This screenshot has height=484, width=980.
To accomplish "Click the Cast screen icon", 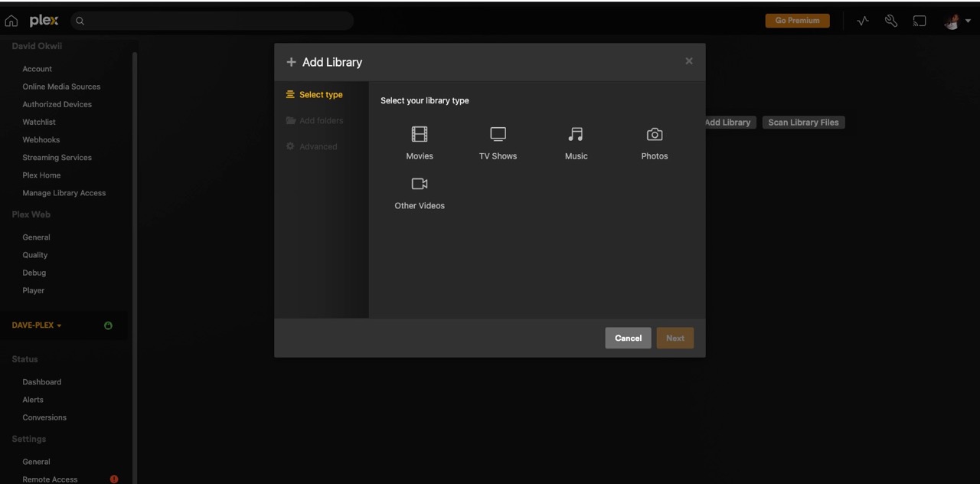I will coord(920,21).
